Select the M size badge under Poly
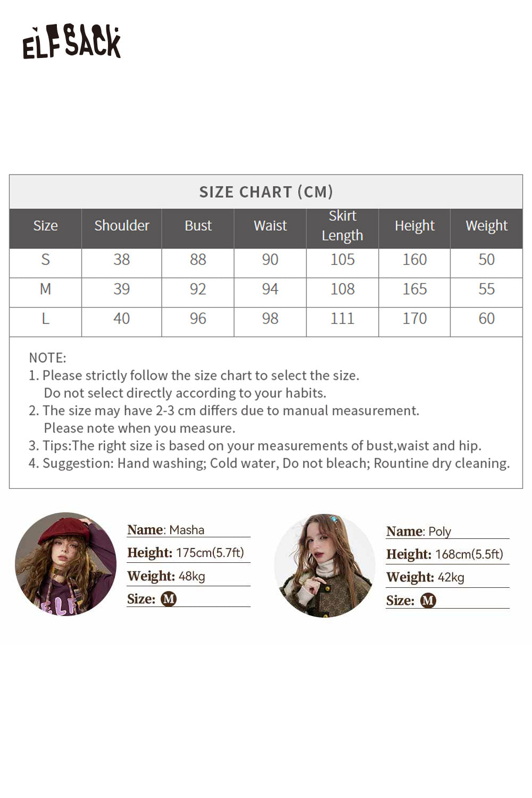The height and width of the screenshot is (798, 532). pos(428,601)
